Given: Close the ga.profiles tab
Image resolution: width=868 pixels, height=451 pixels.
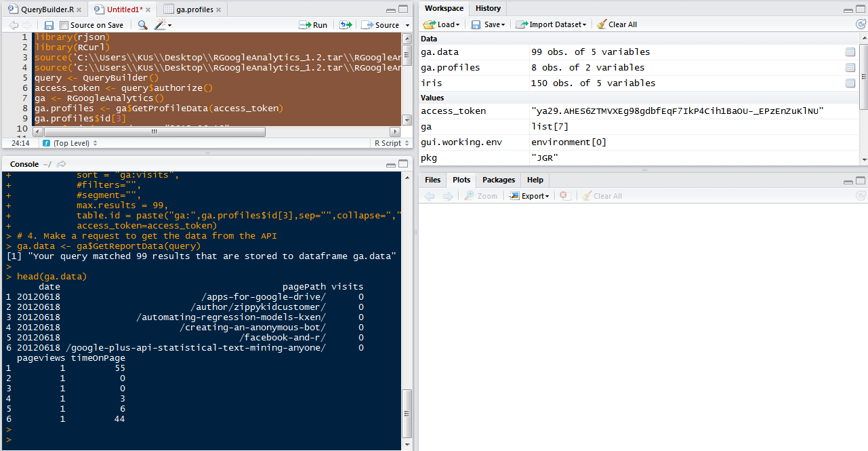Looking at the screenshot, I should (219, 10).
